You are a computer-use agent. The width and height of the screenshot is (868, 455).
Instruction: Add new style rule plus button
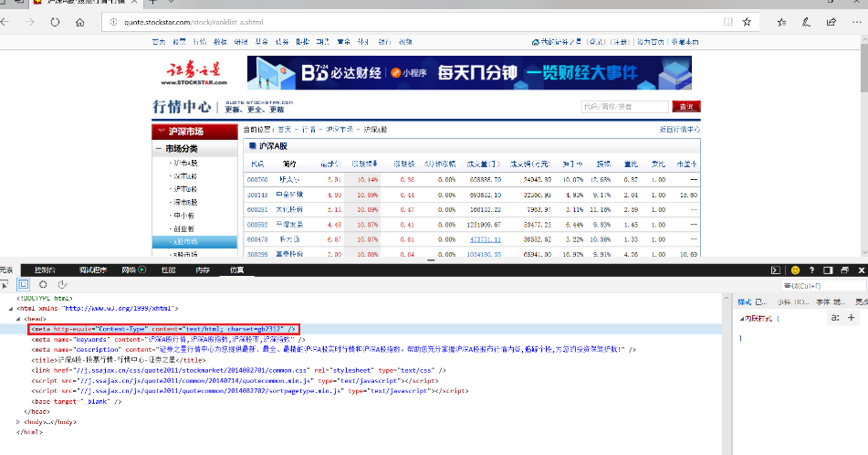(x=851, y=318)
